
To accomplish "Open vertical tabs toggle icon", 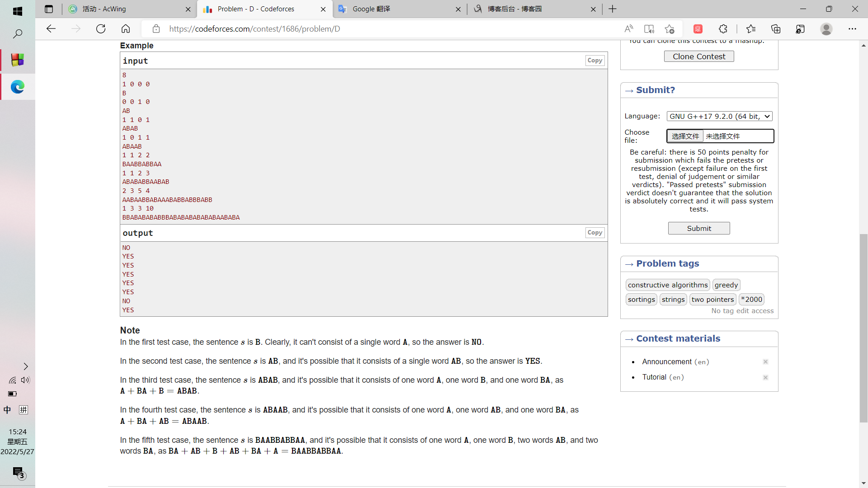I will click(49, 9).
